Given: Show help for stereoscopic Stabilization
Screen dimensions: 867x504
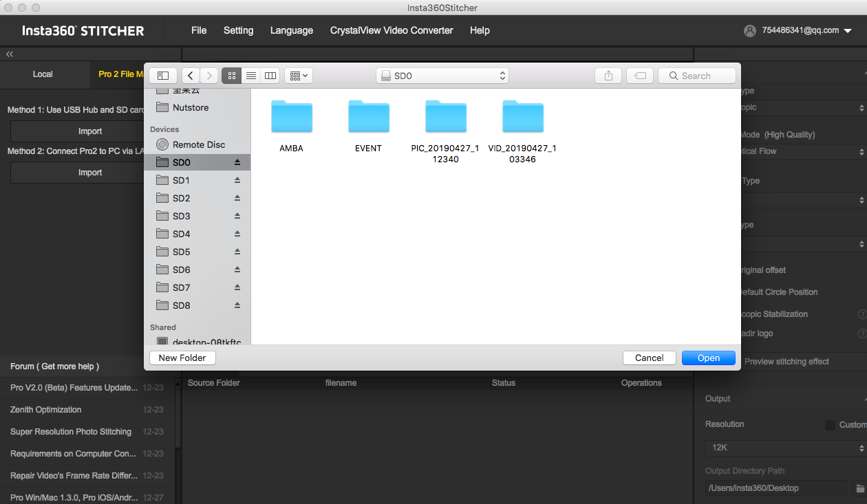Looking at the screenshot, I should 861,314.
